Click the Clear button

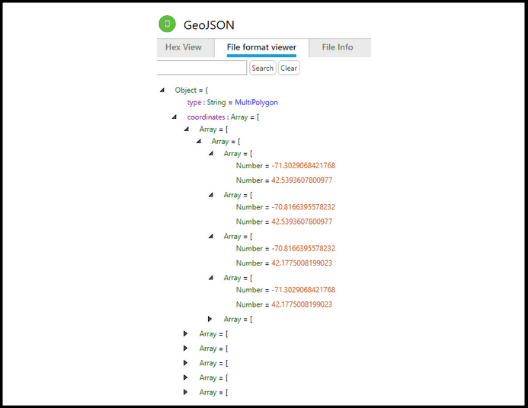(x=289, y=68)
